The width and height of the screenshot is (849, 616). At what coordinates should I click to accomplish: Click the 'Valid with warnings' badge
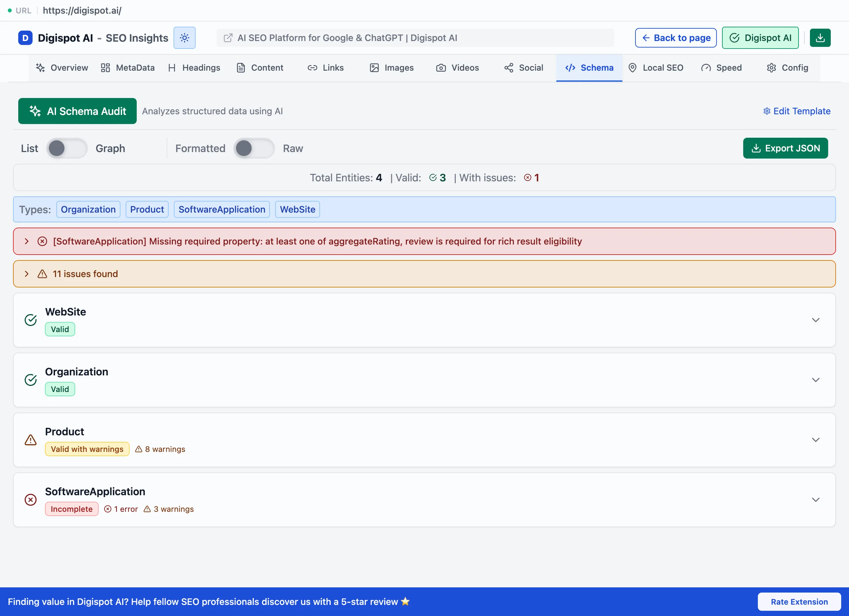tap(87, 449)
